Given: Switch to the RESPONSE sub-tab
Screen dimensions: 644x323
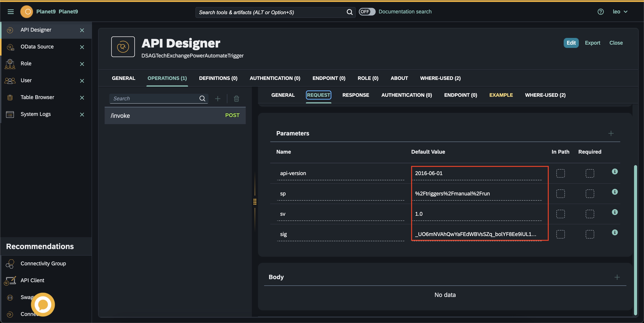Looking at the screenshot, I should (x=356, y=95).
